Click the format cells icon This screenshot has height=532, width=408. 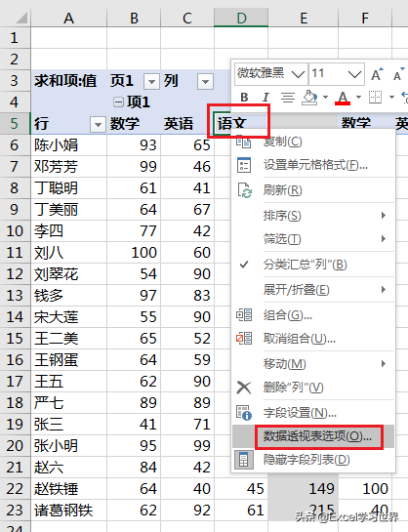244,165
